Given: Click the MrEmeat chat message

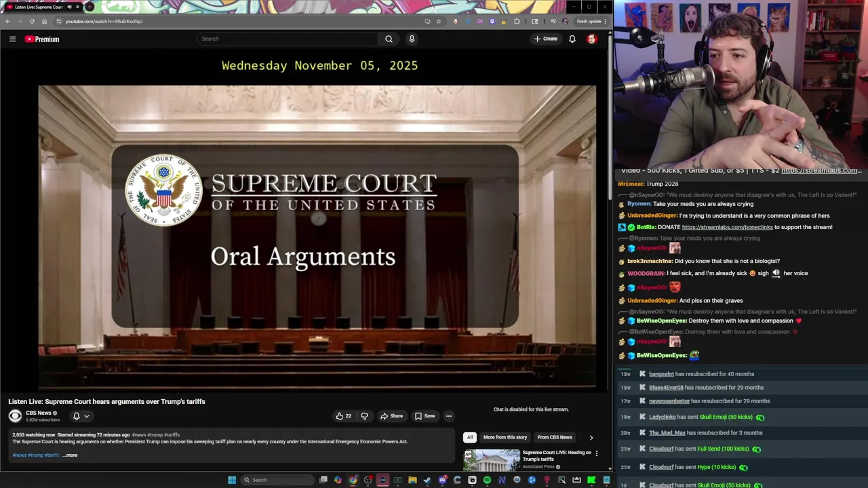Looking at the screenshot, I should (648, 184).
